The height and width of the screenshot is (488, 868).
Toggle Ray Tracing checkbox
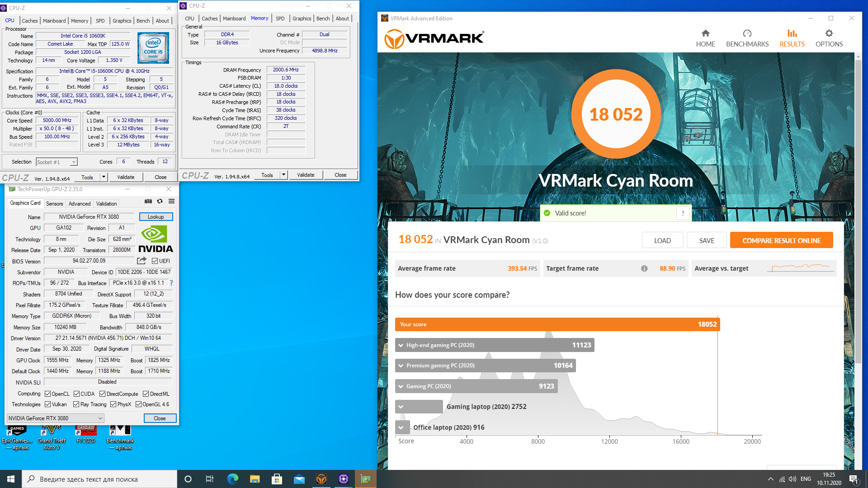76,404
